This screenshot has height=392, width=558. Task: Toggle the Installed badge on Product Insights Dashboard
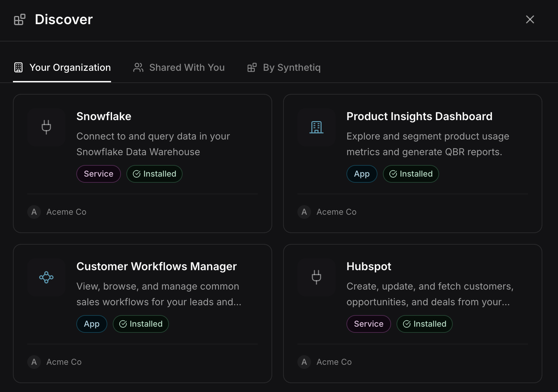click(411, 174)
